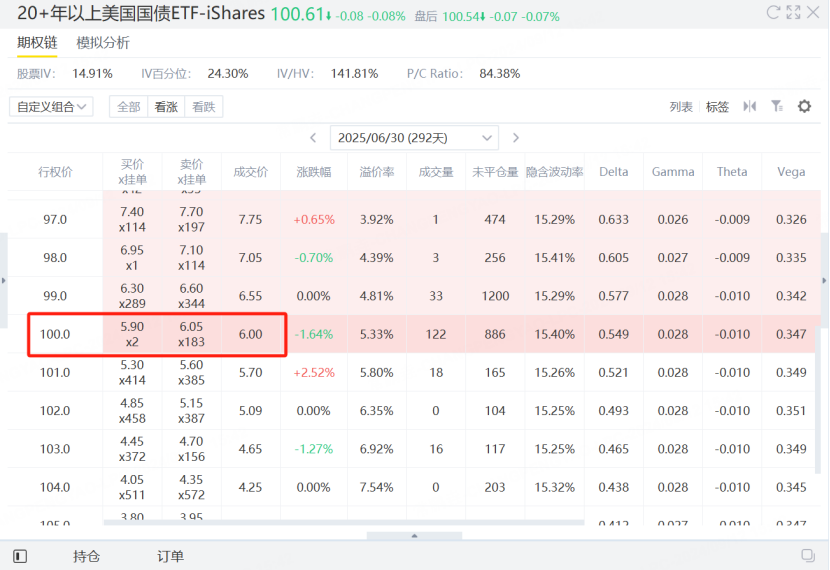Click the bid 7.40 x114
830x570 pixels.
click(132, 220)
